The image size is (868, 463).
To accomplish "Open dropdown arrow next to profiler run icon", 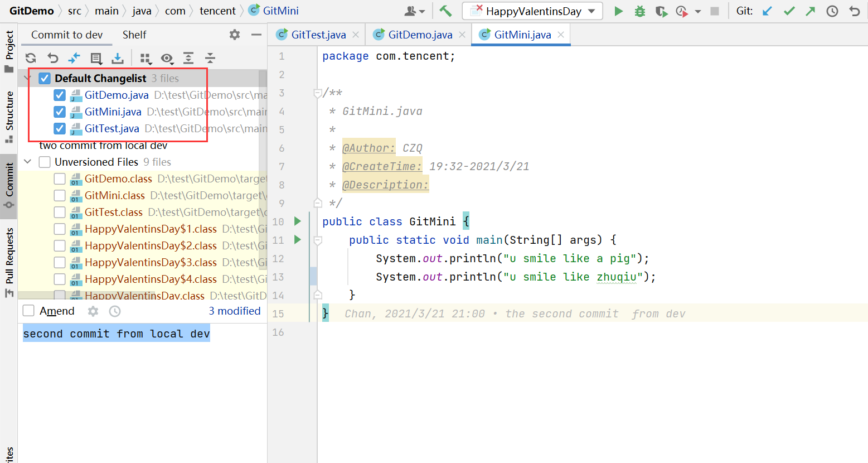I will click(698, 11).
